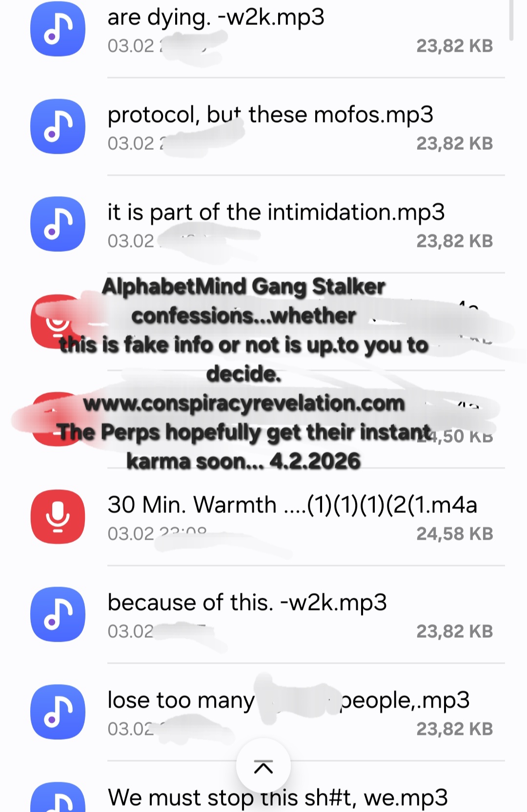Tap music icon beside 'We must stop this' file
The image size is (527, 812).
[58, 797]
